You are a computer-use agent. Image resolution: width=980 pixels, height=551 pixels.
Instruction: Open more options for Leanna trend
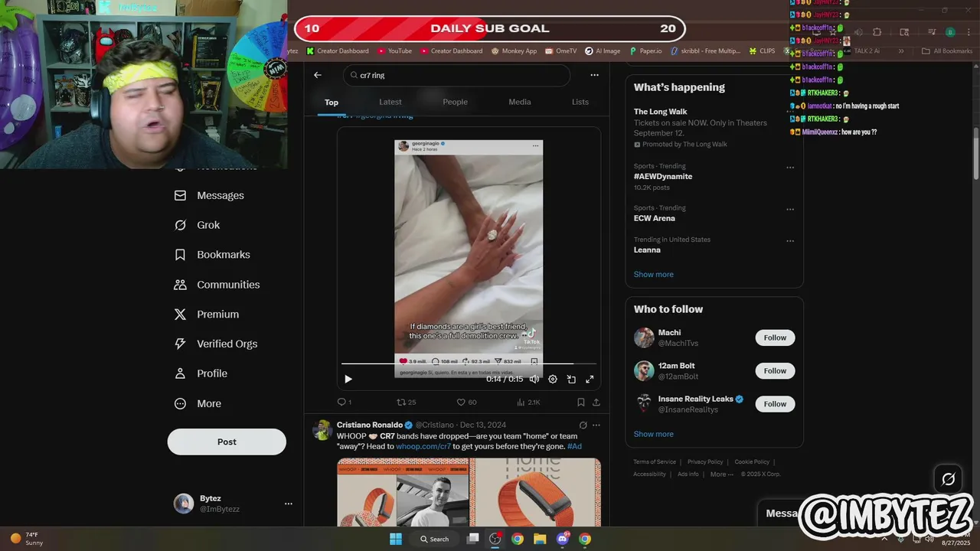tap(790, 241)
